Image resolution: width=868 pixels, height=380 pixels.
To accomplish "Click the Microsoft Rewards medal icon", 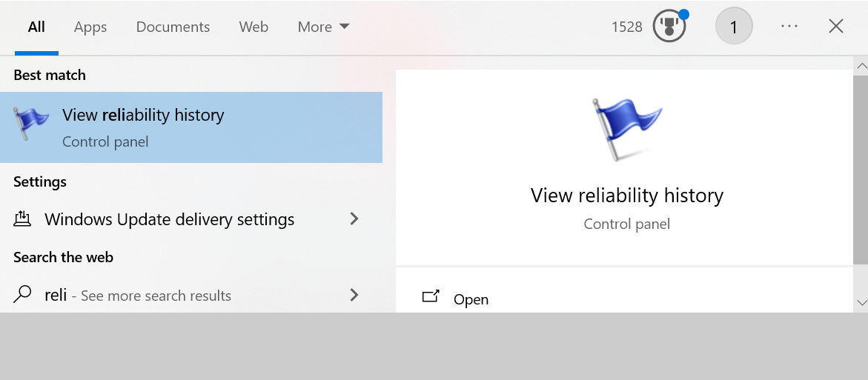I will click(669, 26).
